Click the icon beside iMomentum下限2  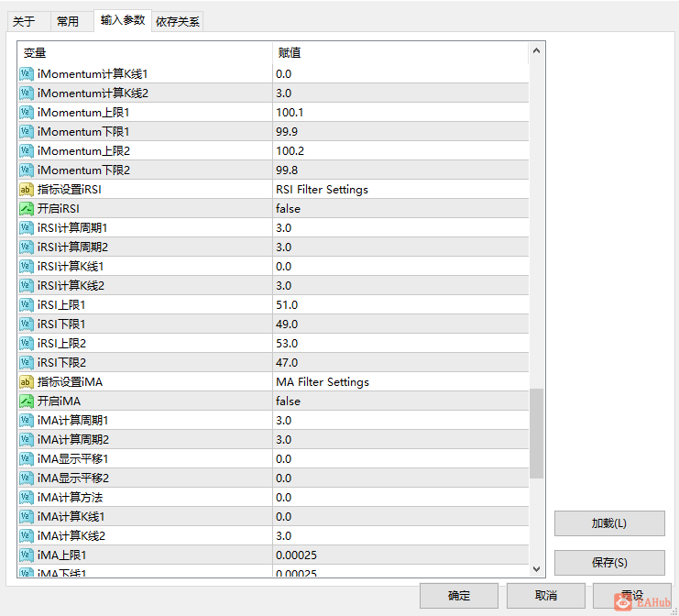(x=27, y=170)
